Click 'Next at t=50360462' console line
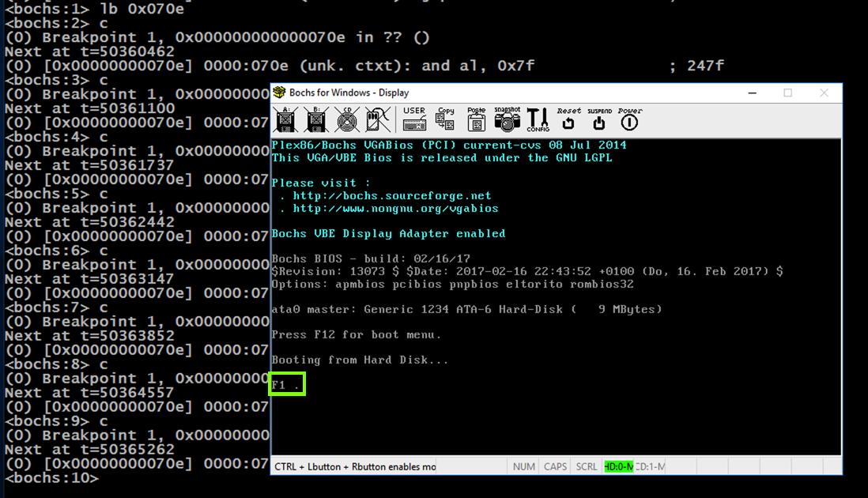This screenshot has height=498, width=868. click(89, 52)
